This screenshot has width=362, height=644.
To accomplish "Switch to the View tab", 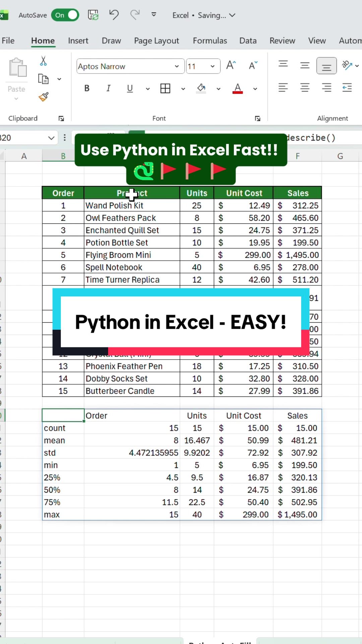I will tap(317, 41).
